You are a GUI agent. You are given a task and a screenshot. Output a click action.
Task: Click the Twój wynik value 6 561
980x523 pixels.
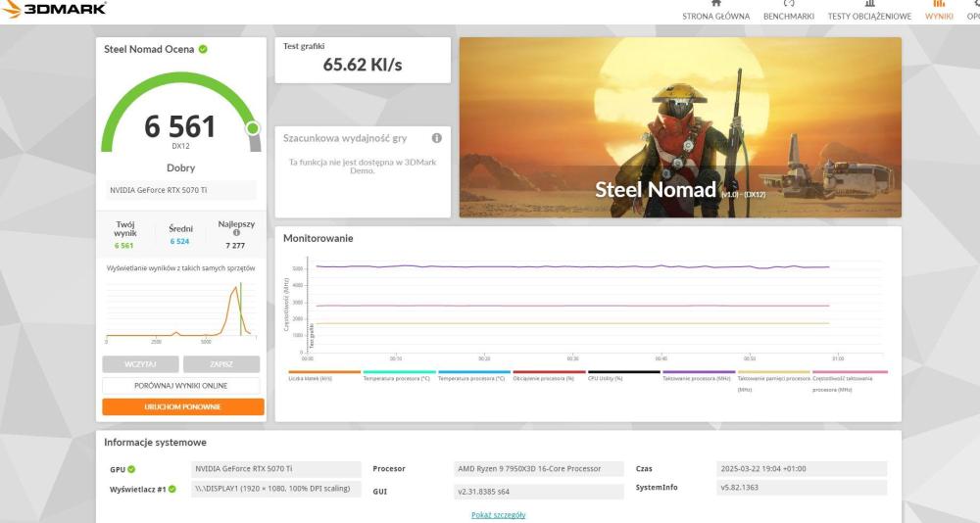[123, 246]
